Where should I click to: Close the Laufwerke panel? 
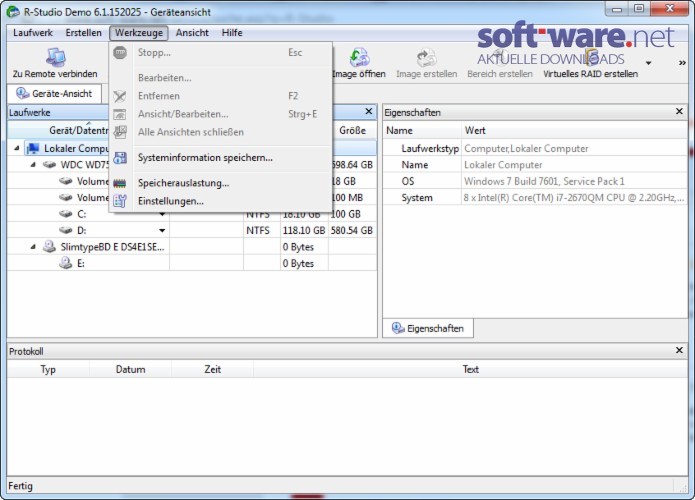[369, 111]
